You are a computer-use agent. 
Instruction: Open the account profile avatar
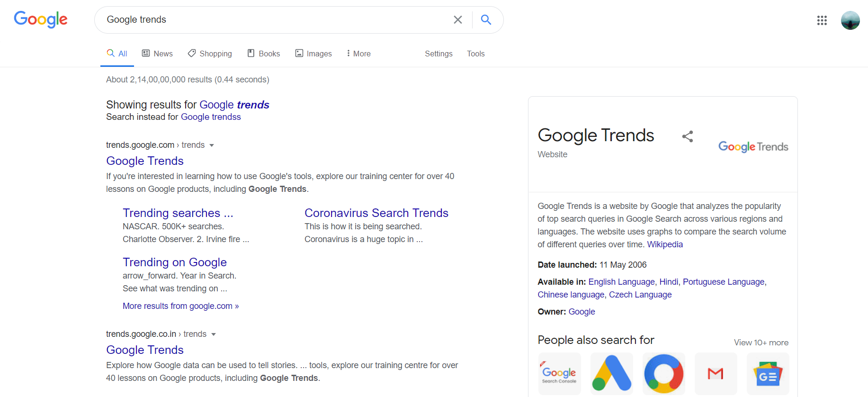point(850,20)
